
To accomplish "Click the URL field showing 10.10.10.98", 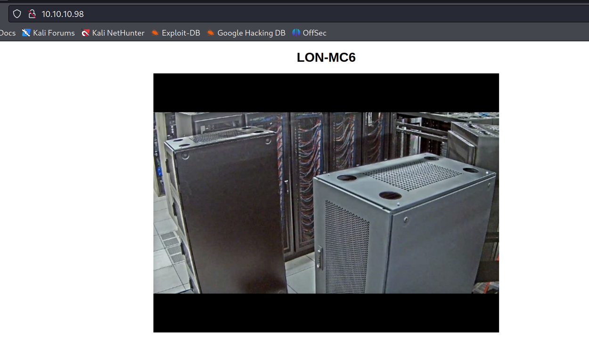I will click(x=299, y=14).
